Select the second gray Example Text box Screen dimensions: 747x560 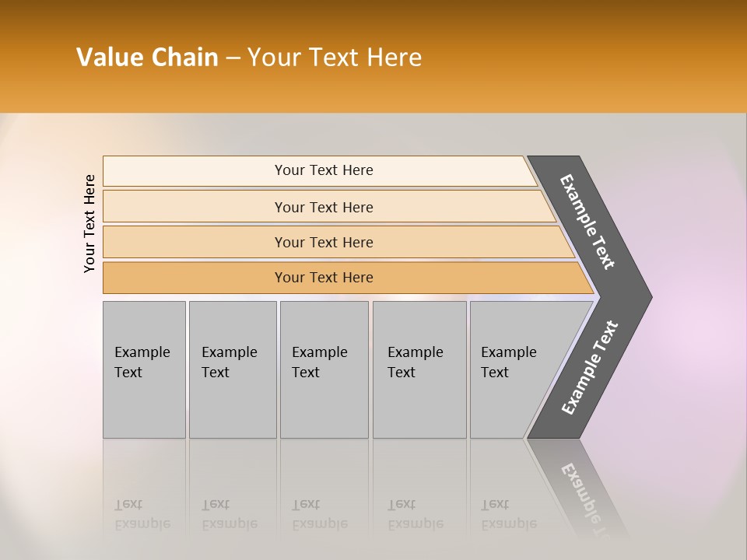pos(233,369)
